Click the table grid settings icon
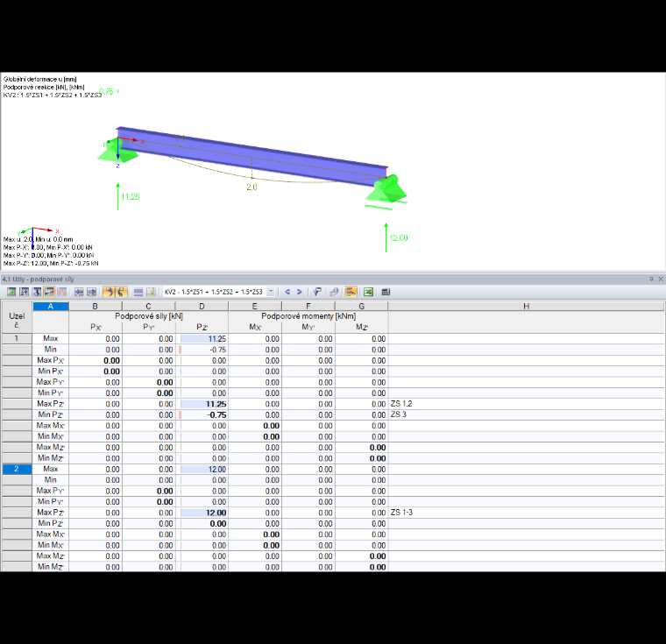Screen dimensions: 666x644 click(x=138, y=292)
